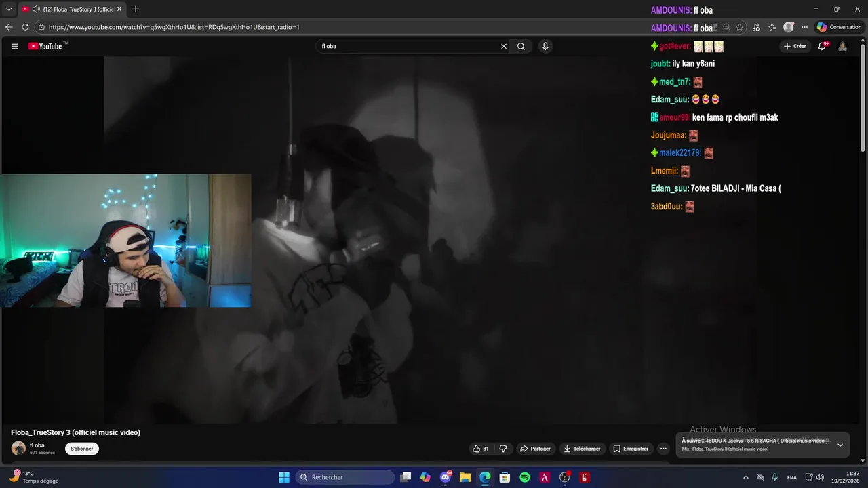
Task: Subscribe with S'abonner button
Action: 82,449
